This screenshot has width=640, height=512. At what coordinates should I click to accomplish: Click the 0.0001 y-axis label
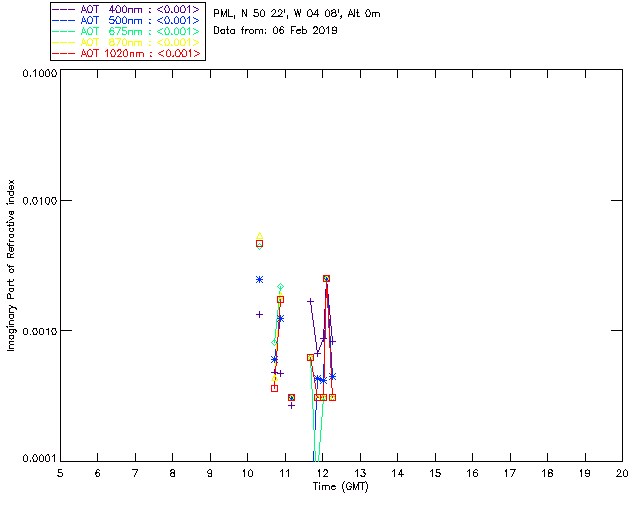[x=40, y=458]
